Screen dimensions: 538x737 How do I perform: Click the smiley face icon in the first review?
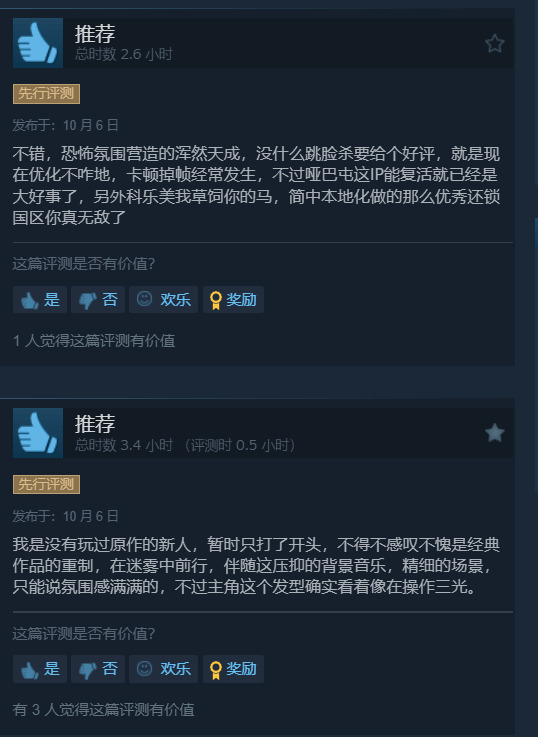coord(144,298)
